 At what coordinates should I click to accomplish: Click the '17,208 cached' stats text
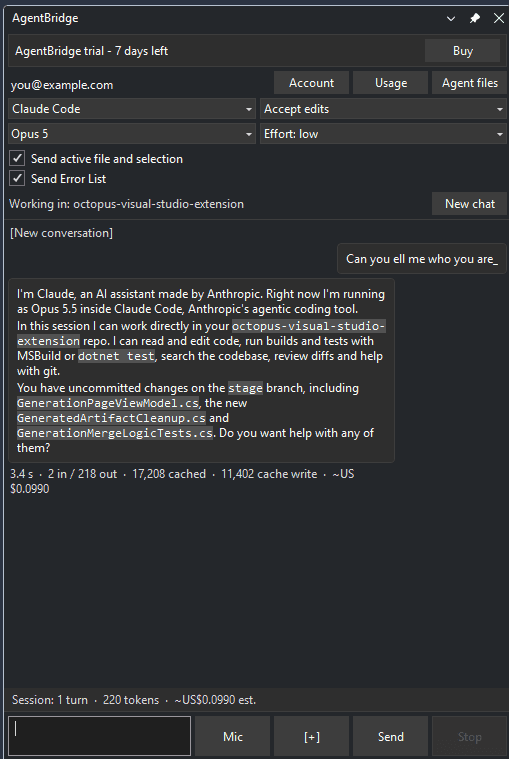[x=169, y=474]
